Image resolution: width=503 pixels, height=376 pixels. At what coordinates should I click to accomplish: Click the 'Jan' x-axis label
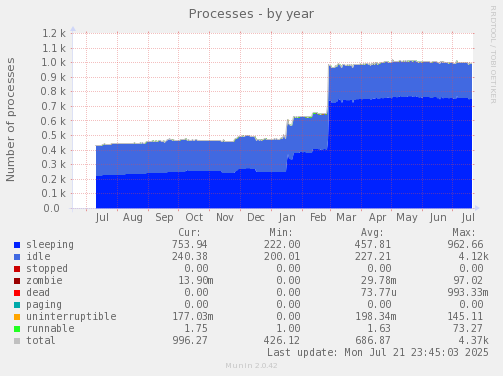pos(287,218)
